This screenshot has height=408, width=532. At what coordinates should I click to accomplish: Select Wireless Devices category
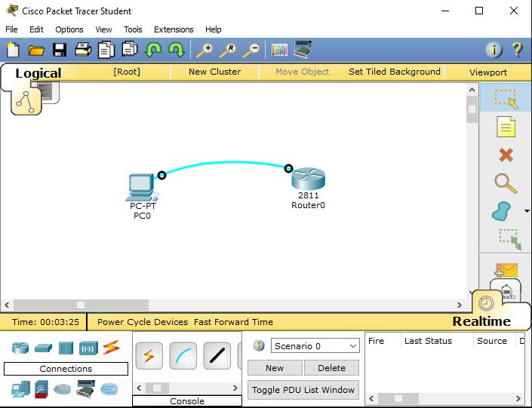[x=88, y=348]
